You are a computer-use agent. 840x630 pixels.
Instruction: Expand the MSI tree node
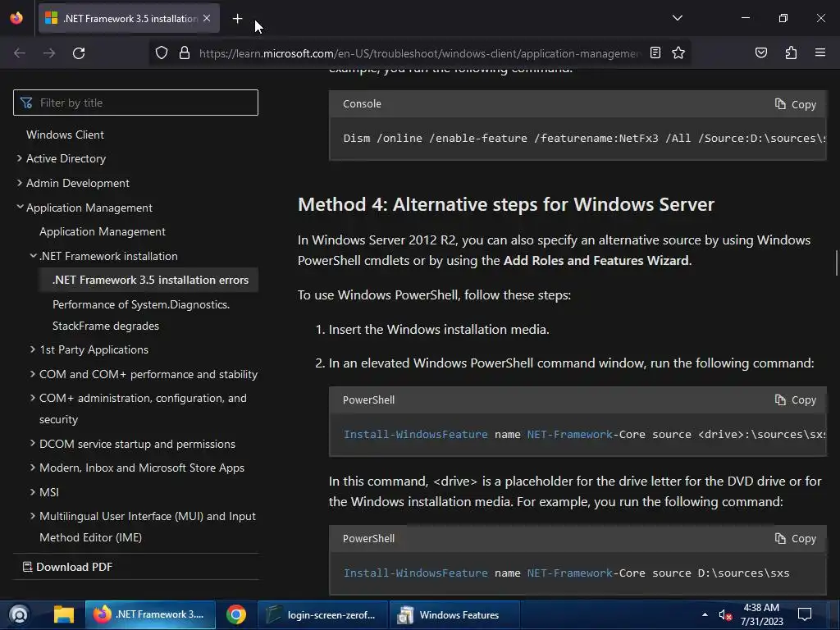[33, 492]
